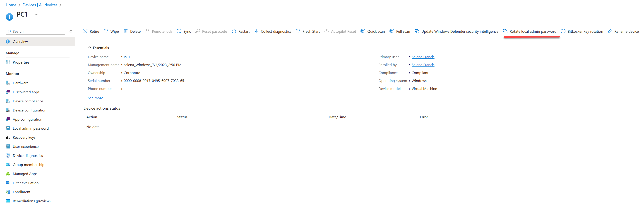This screenshot has height=210, width=644.
Task: Click the Selena Francis primary user link
Action: (423, 57)
